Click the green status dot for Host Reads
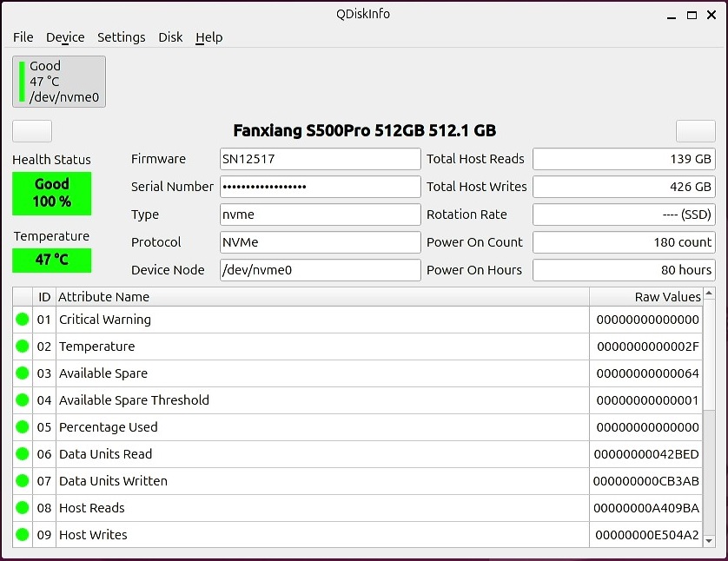 pyautogui.click(x=23, y=508)
